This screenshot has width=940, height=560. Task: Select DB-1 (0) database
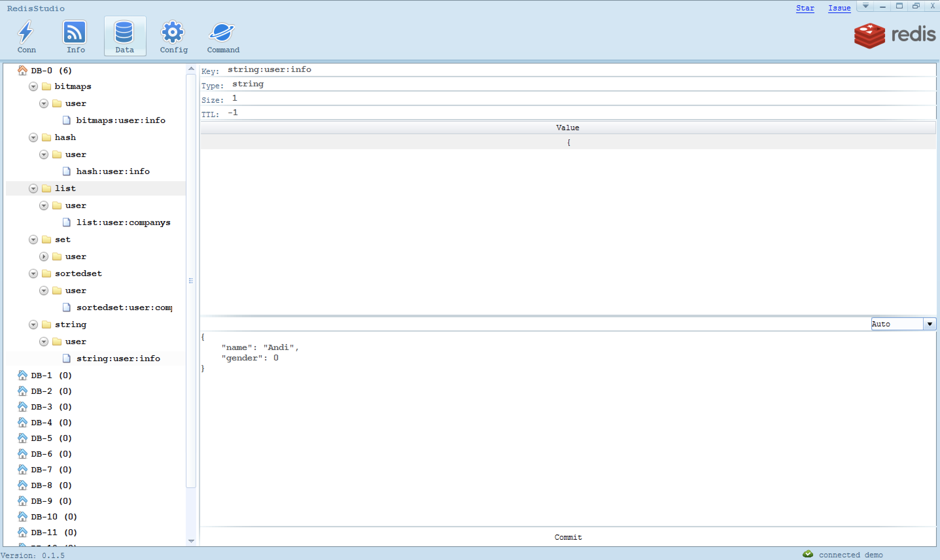point(51,375)
